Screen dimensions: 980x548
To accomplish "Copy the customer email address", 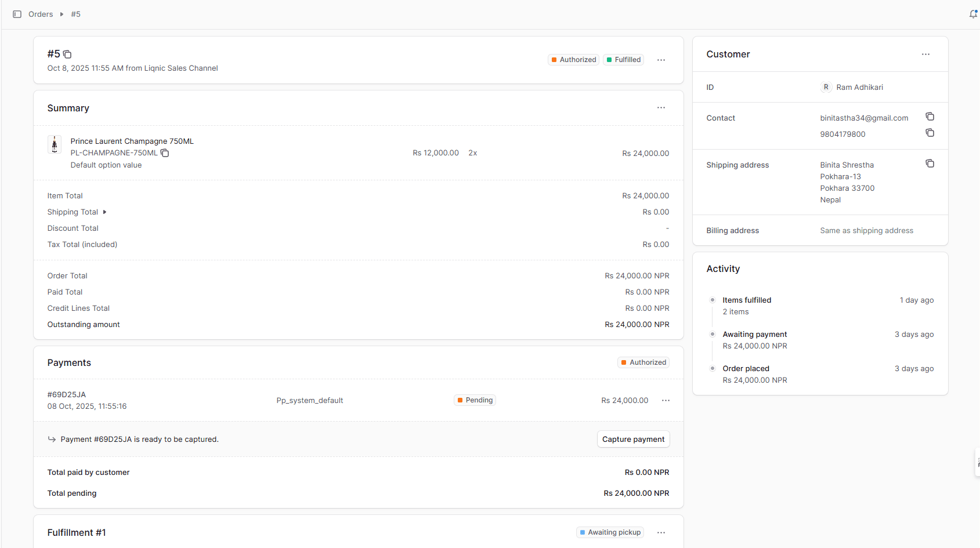I will [x=930, y=116].
